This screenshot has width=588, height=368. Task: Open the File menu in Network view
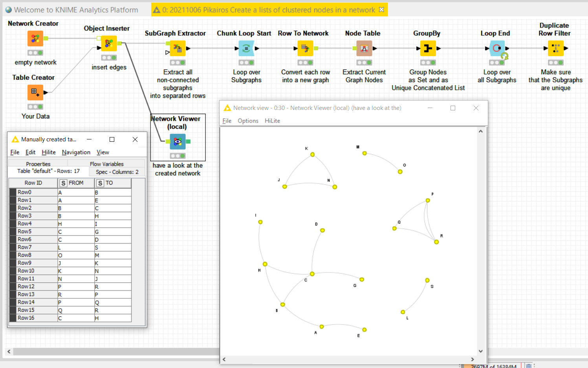[x=227, y=121]
